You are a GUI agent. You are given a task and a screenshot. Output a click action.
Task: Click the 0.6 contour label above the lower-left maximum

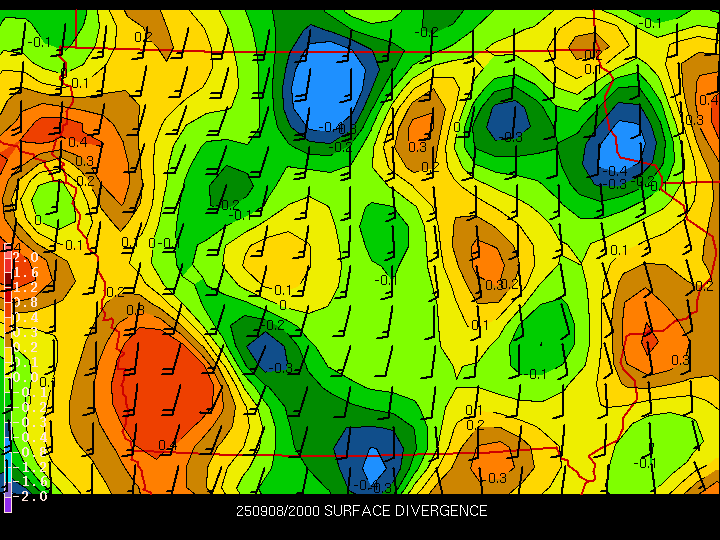coord(134,310)
